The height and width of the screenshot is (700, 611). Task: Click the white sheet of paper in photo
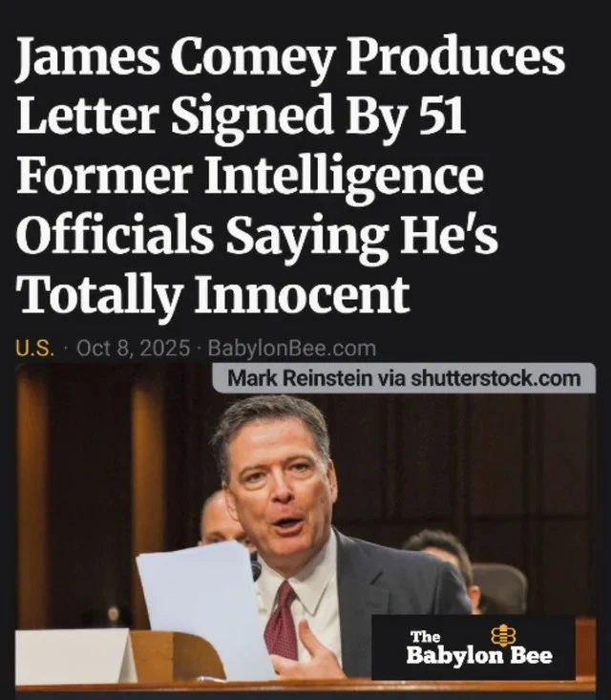[205, 614]
